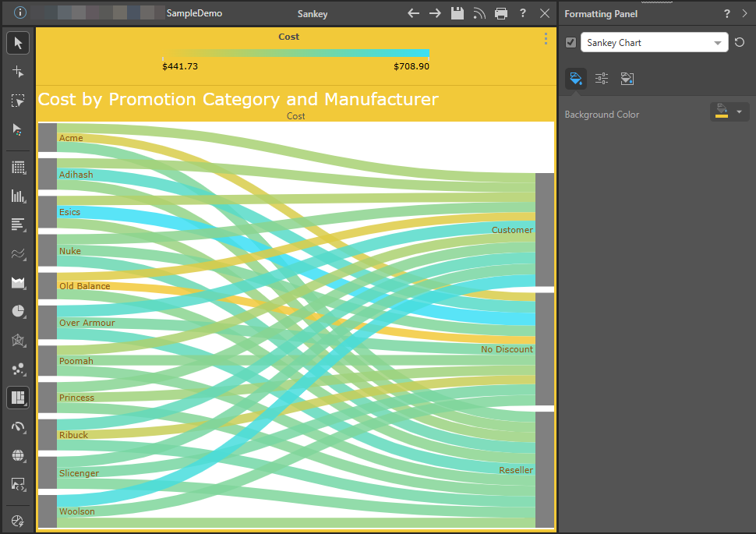Image resolution: width=756 pixels, height=534 pixels.
Task: Open the Background Color picker dropdown
Action: 730,112
